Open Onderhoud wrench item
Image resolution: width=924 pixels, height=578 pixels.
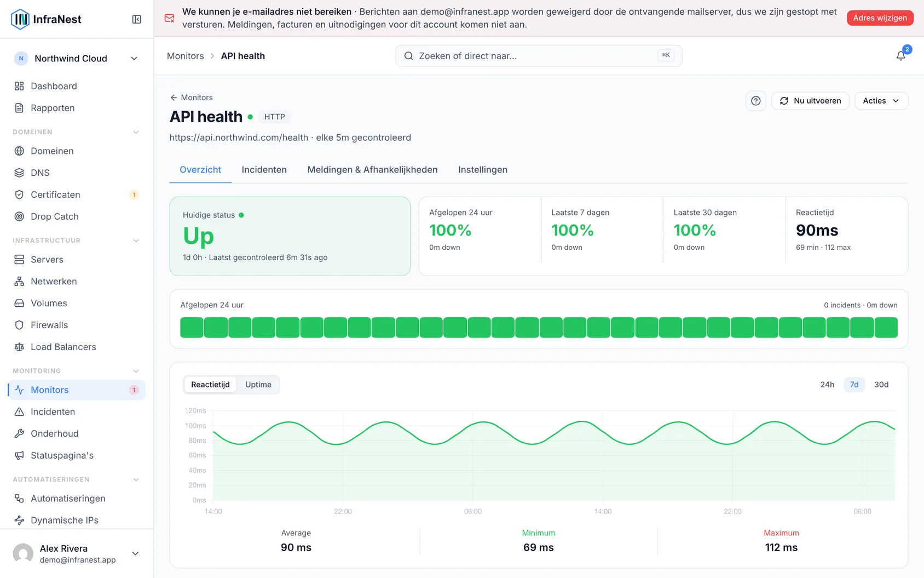(77, 433)
